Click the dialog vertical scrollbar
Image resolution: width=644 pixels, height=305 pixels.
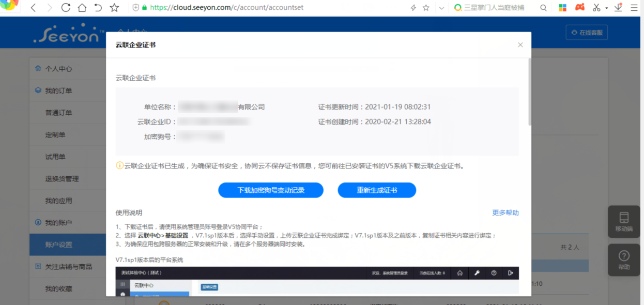529,92
